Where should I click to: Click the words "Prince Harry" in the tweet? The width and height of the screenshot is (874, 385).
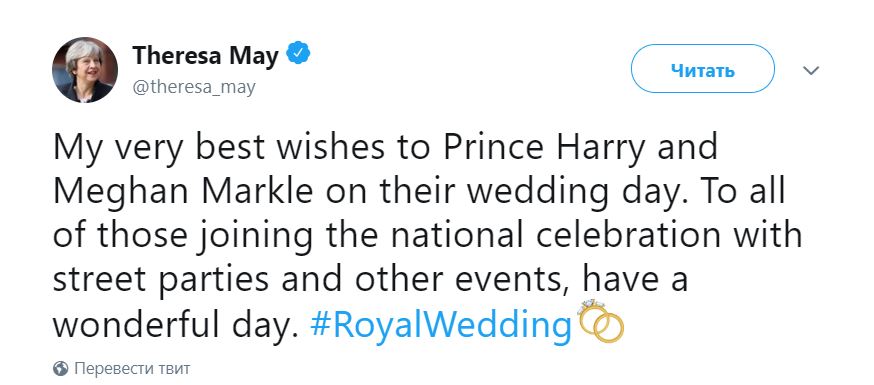(544, 147)
